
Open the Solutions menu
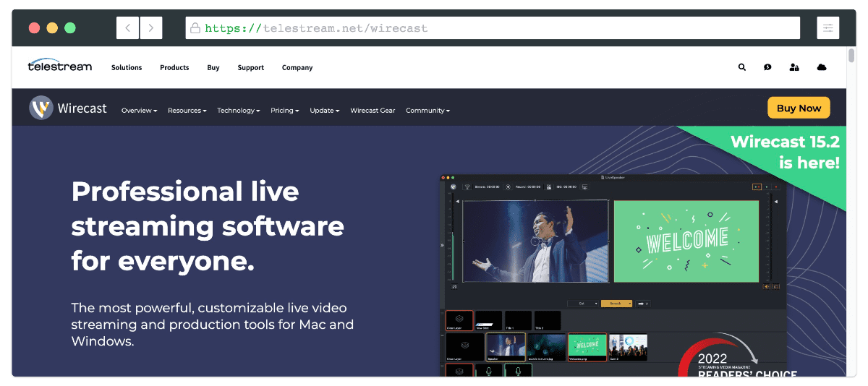[x=127, y=68]
